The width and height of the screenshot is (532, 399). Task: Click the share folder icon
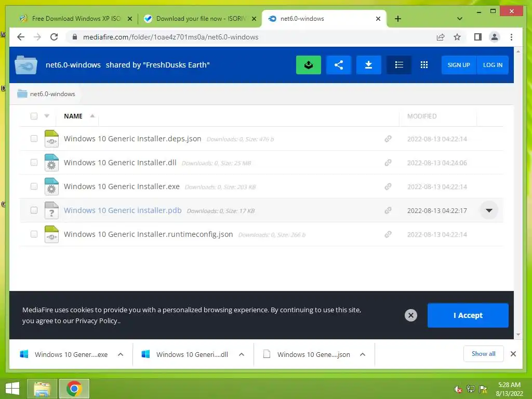[339, 65]
